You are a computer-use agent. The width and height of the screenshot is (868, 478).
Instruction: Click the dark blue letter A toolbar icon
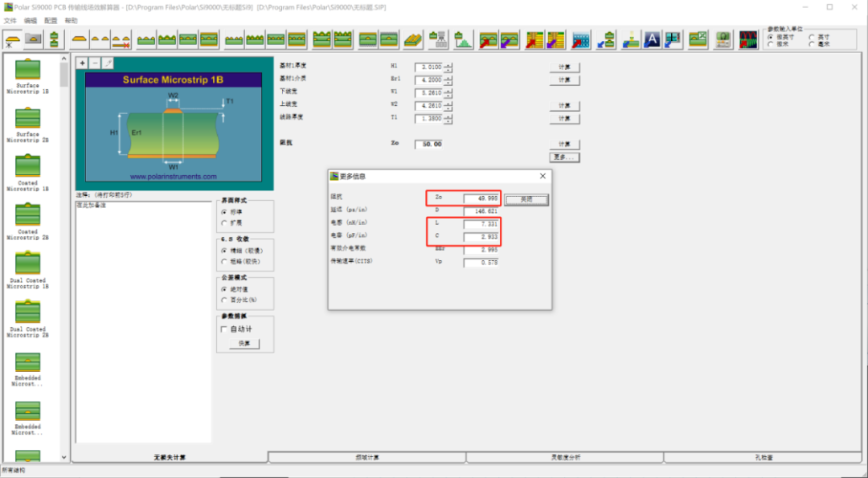coord(652,40)
